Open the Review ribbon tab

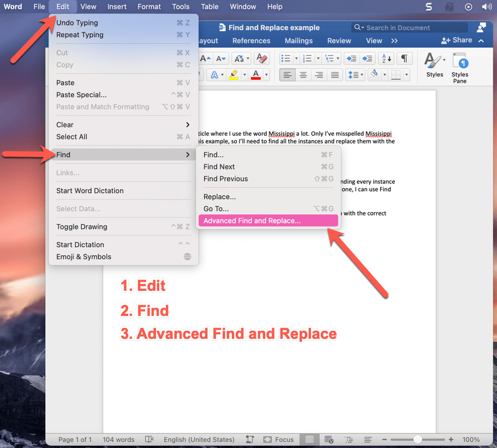coord(339,41)
